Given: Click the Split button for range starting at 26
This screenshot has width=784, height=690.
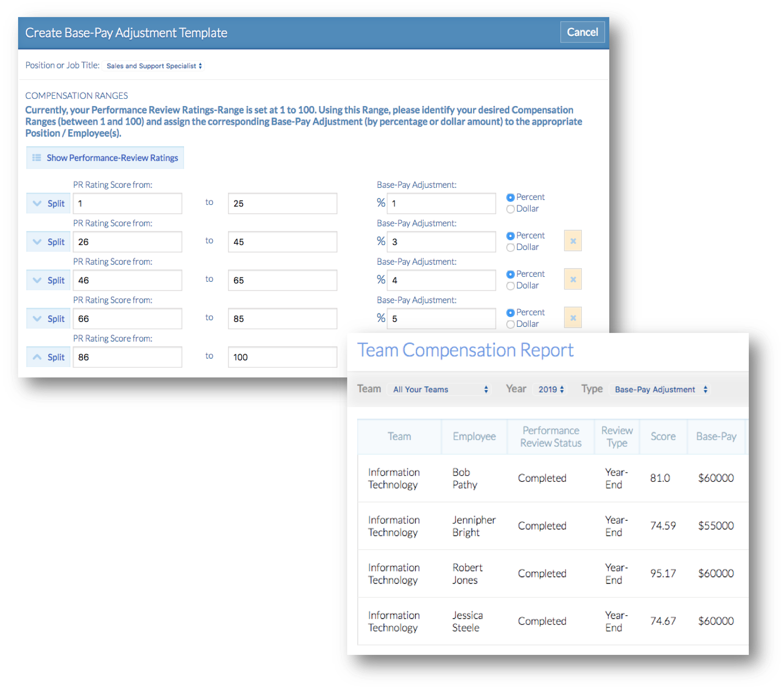Looking at the screenshot, I should coord(48,242).
